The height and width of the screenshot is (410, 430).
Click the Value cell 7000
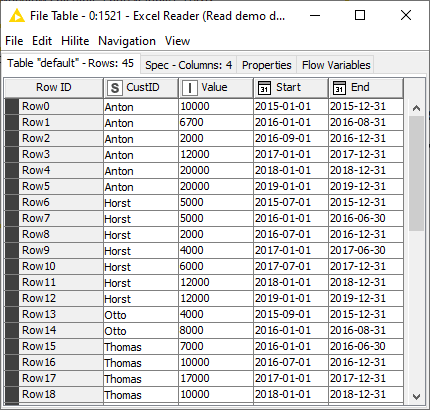216,347
